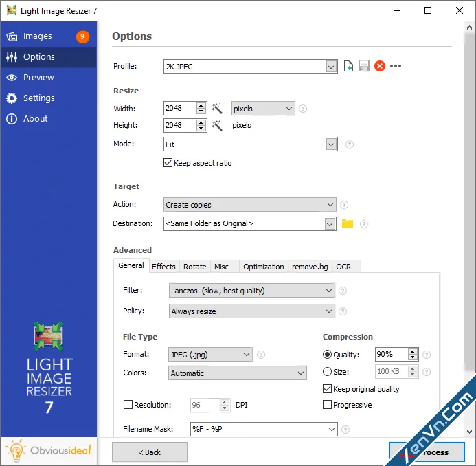Open the Filter dropdown showing Lanczos
476x466 pixels.
(251, 291)
